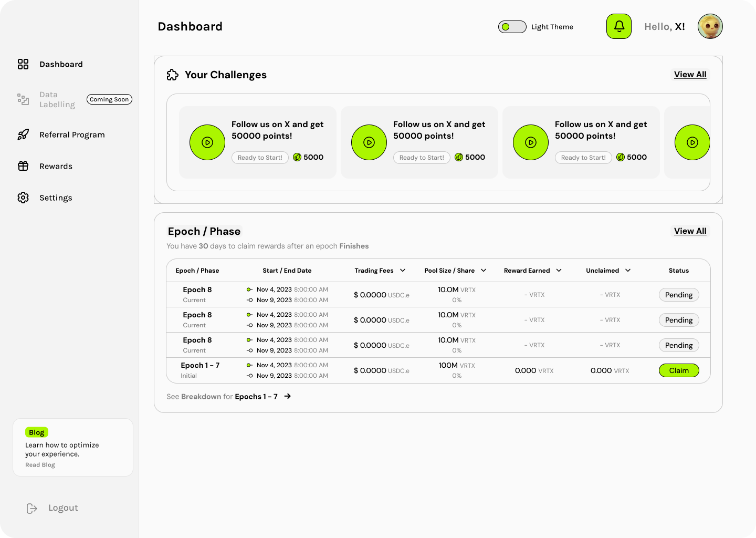The height and width of the screenshot is (538, 756).
Task: Open See Breakdown for Epochs 1 - 7 arrow
Action: [287, 397]
